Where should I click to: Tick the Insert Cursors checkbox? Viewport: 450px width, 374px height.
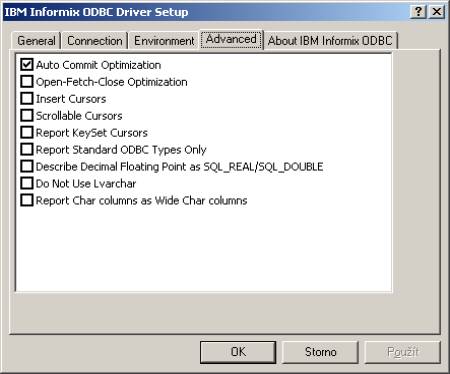27,99
